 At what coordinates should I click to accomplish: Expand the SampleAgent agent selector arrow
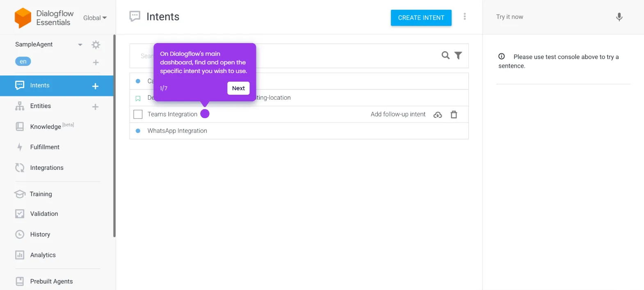pyautogui.click(x=80, y=45)
